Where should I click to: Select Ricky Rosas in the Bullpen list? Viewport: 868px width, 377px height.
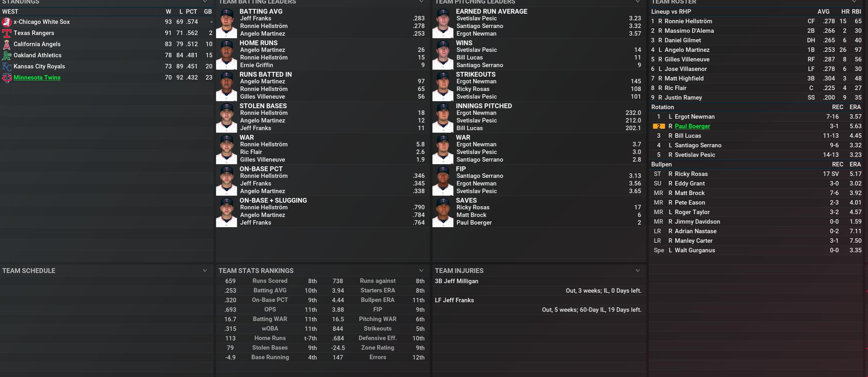691,174
